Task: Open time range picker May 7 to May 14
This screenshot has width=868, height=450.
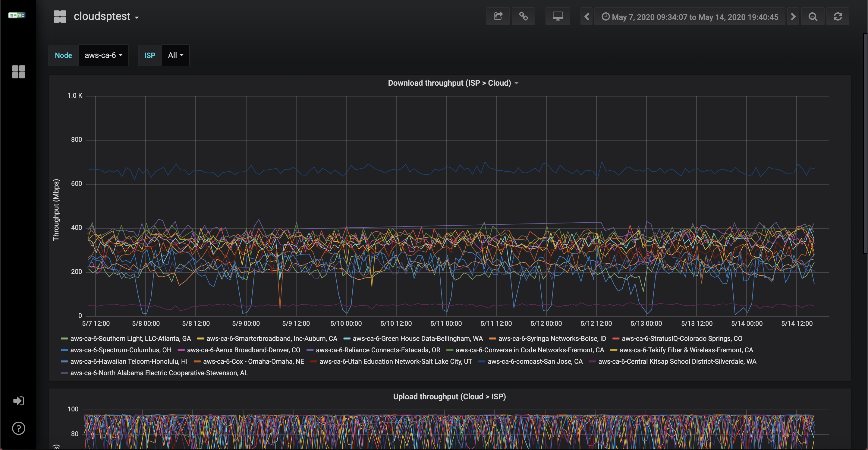Action: click(690, 17)
